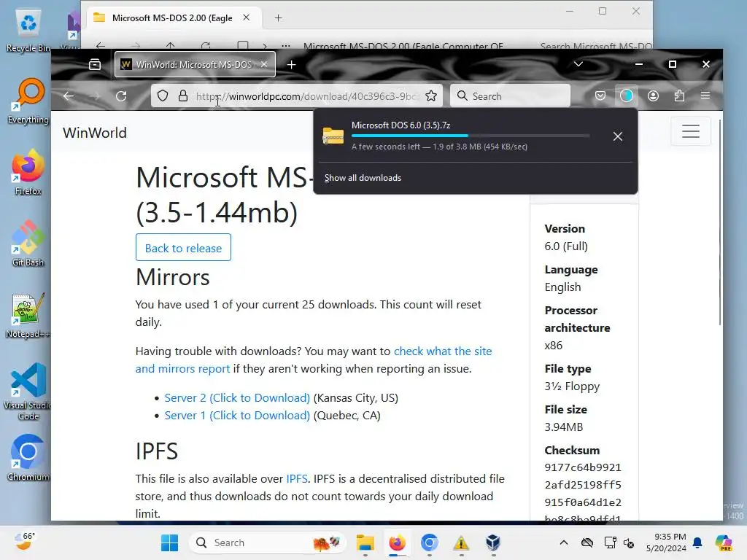The image size is (747, 560).
Task: Reload the current WinWorld page
Action: point(121,96)
